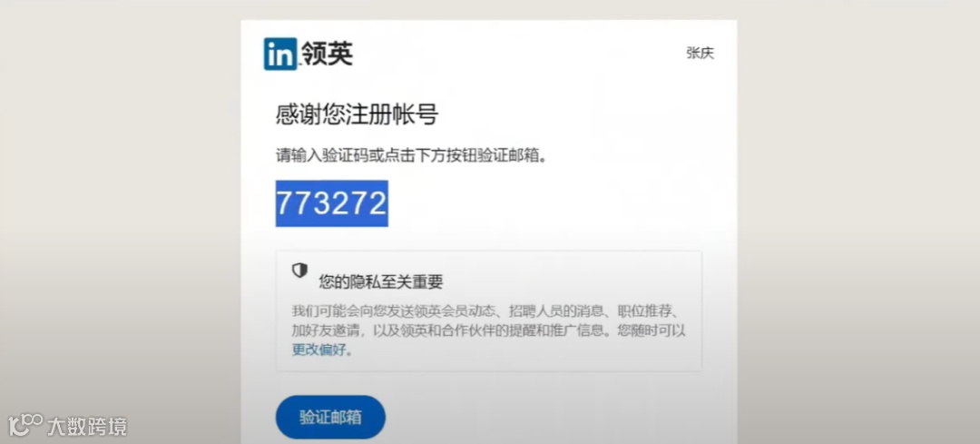
Task: Click the words 职位推荐 in the notice
Action: (645, 311)
